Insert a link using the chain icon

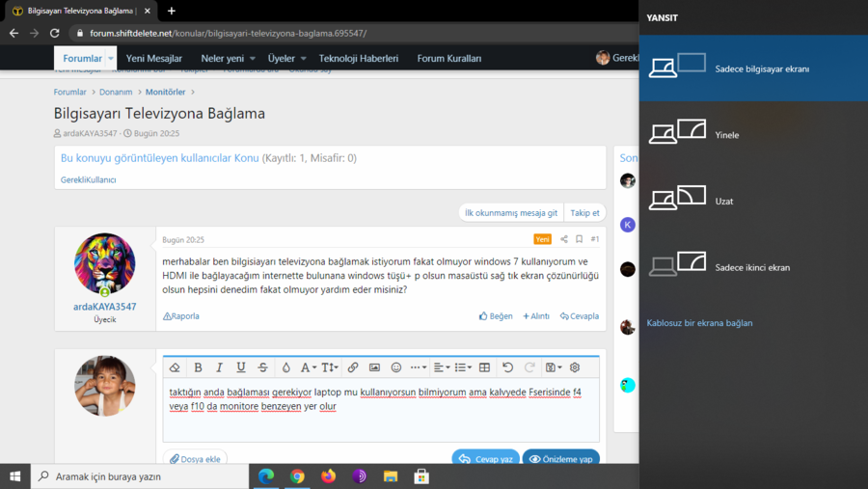click(x=353, y=367)
